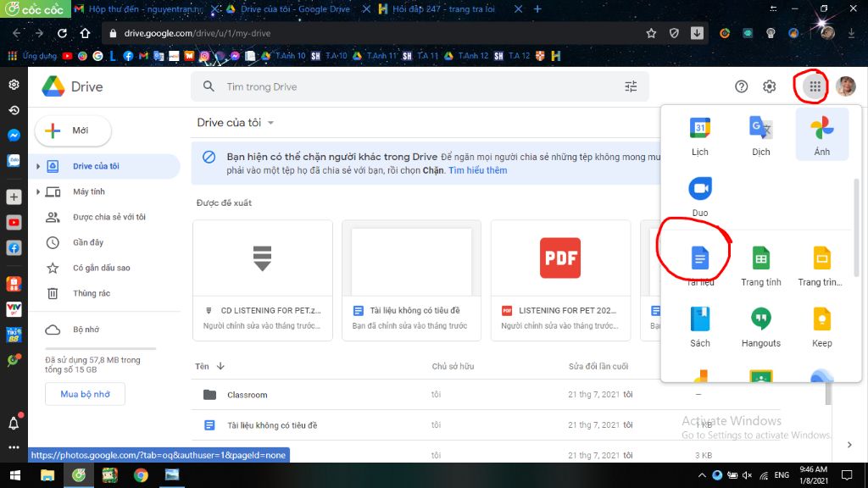Open Google Sheets (Trang tính) app

(x=760, y=265)
